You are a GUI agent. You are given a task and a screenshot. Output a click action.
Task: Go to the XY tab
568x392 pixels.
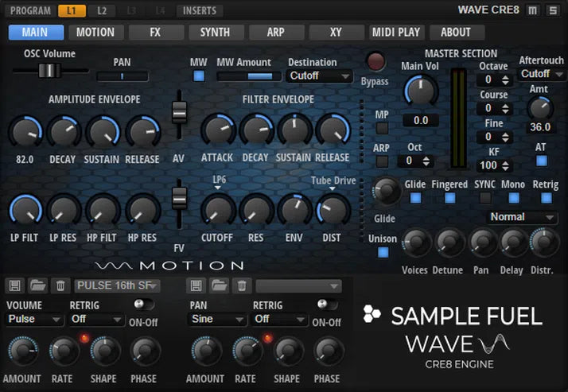(337, 33)
